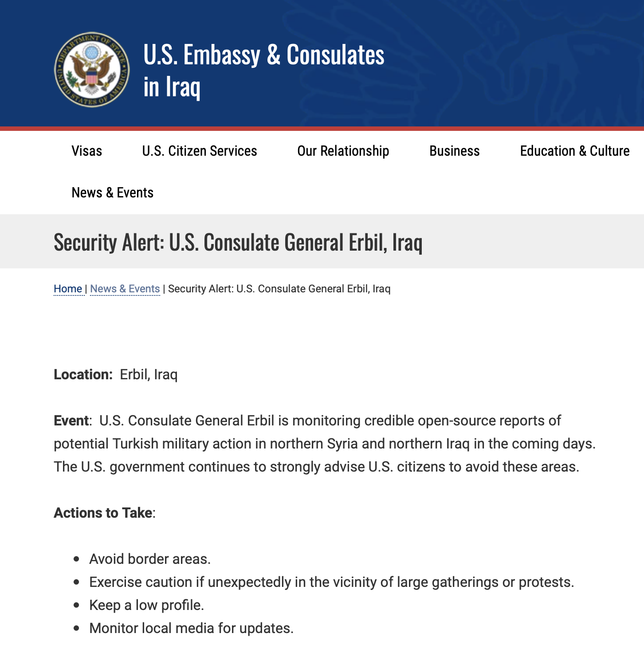This screenshot has height=653, width=644.
Task: Open News & Events in the main navigation
Action: pyautogui.click(x=112, y=193)
